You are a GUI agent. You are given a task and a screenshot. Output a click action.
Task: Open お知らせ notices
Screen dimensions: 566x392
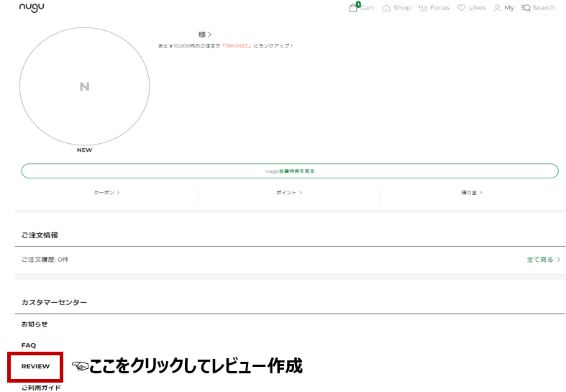tap(35, 324)
